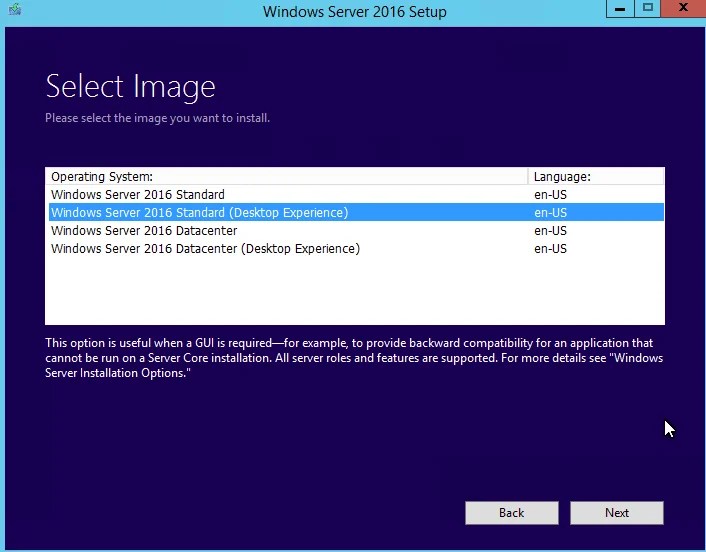The image size is (706, 552).
Task: Maximize the Setup window
Action: coord(647,9)
